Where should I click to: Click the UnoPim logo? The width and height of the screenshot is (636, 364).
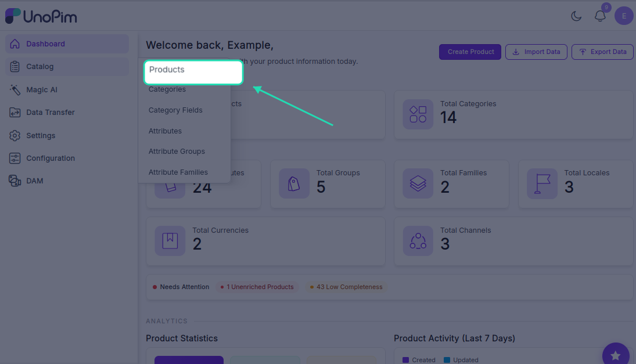[41, 16]
